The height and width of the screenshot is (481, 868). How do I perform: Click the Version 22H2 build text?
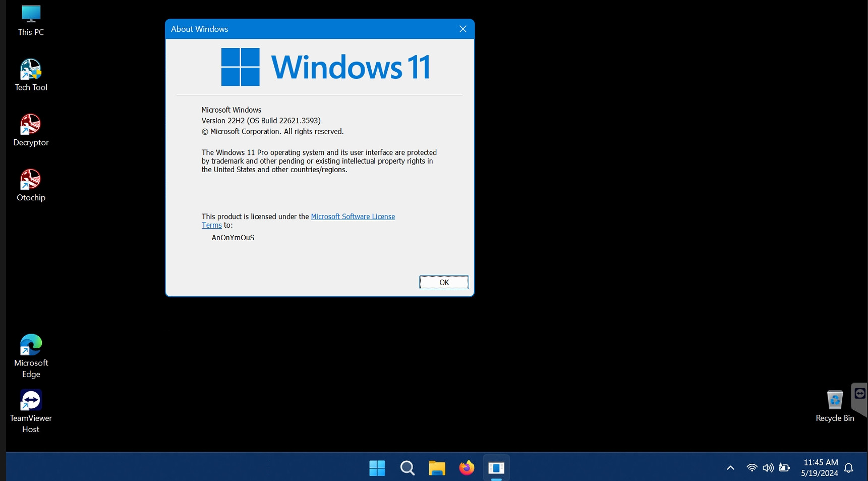[x=261, y=121]
